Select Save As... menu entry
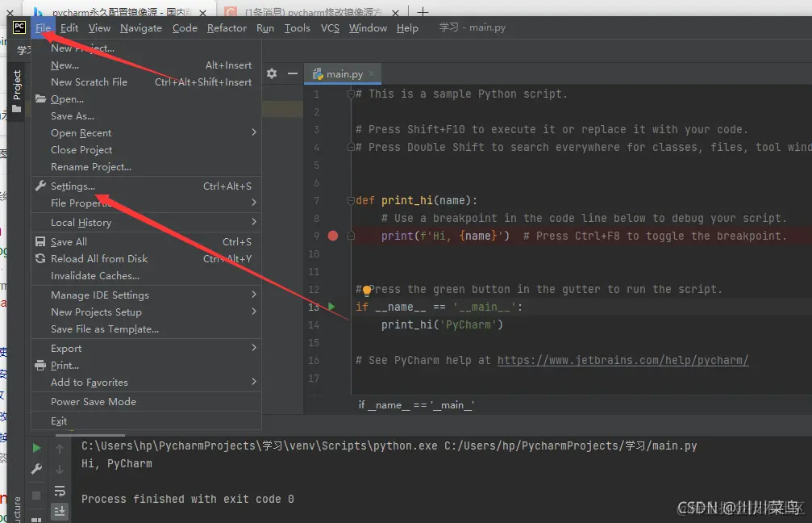 146,115
